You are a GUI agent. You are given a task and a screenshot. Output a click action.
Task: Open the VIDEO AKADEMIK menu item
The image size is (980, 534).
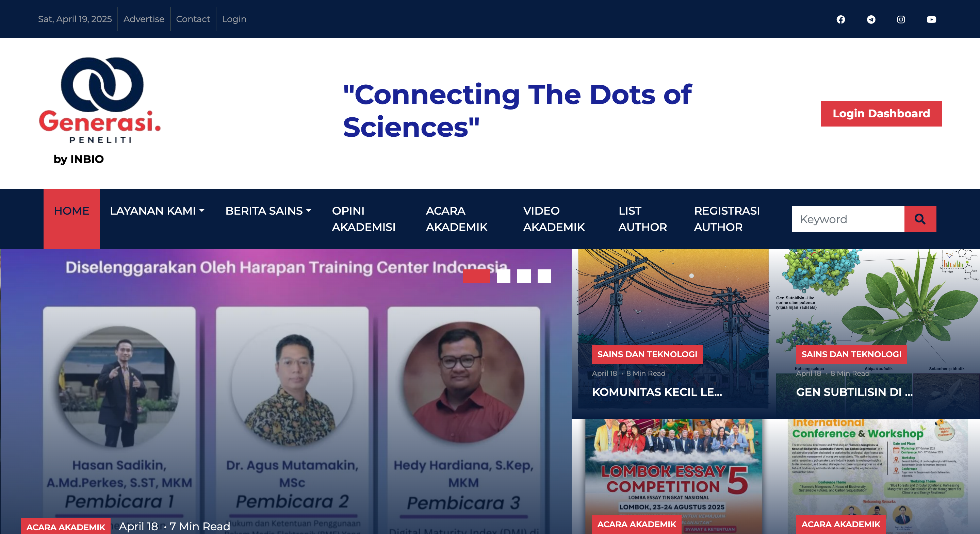tap(554, 219)
